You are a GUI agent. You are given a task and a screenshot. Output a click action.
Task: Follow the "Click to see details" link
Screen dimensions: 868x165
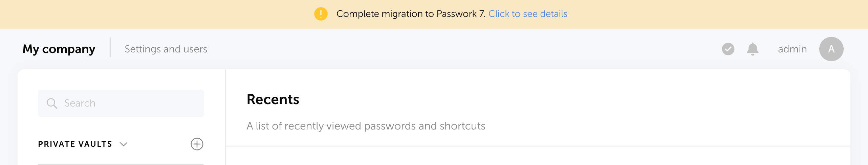527,14
